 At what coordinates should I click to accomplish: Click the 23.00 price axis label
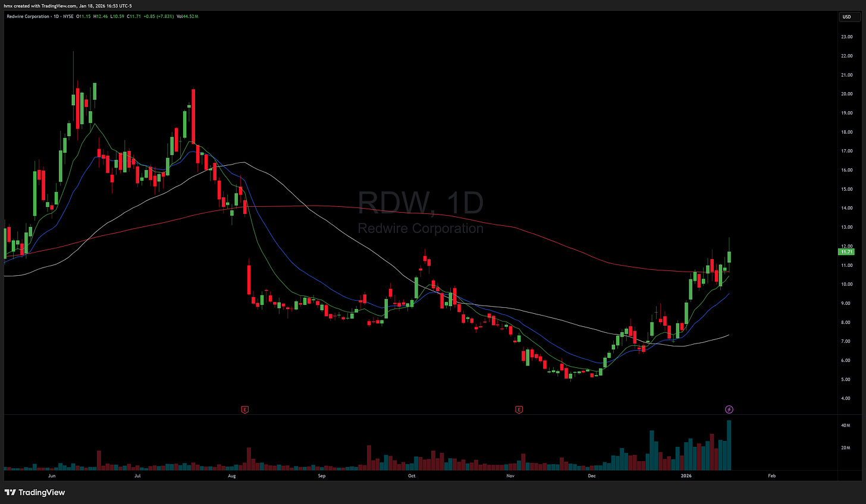point(846,37)
